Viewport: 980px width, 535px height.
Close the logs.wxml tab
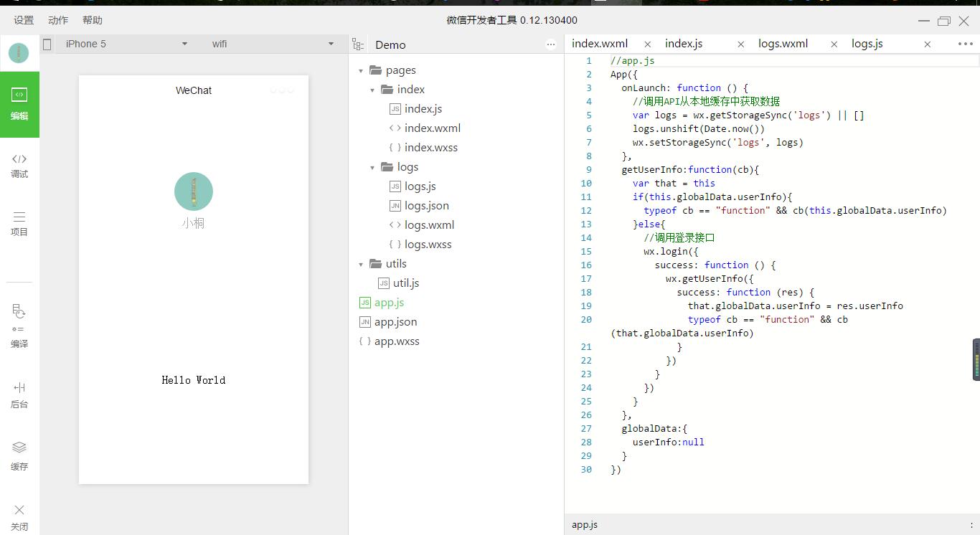click(834, 44)
